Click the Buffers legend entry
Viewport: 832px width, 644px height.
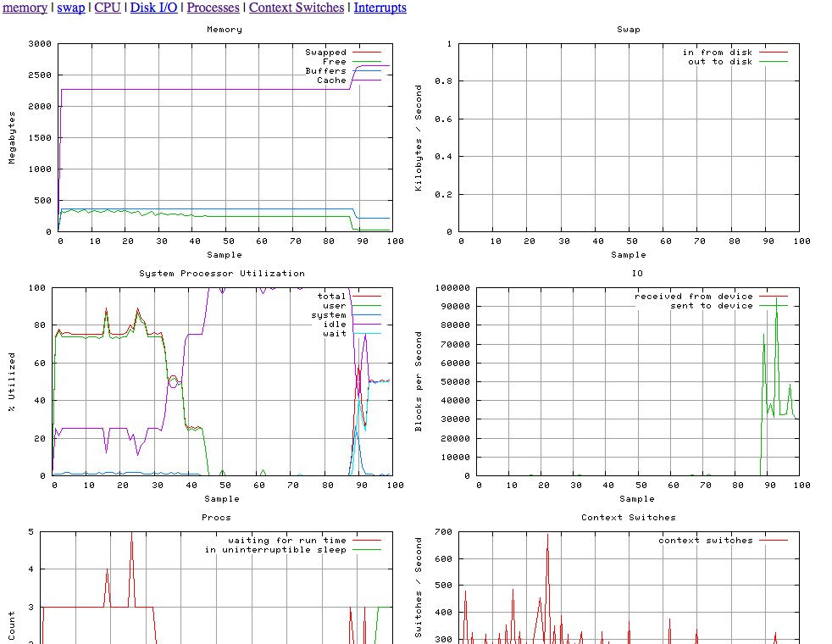[325, 70]
